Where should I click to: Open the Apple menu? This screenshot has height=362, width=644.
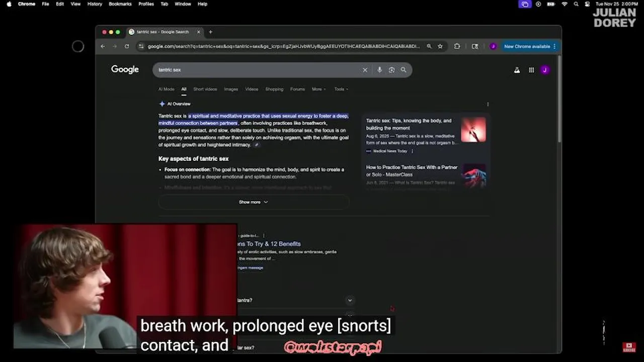tap(9, 4)
